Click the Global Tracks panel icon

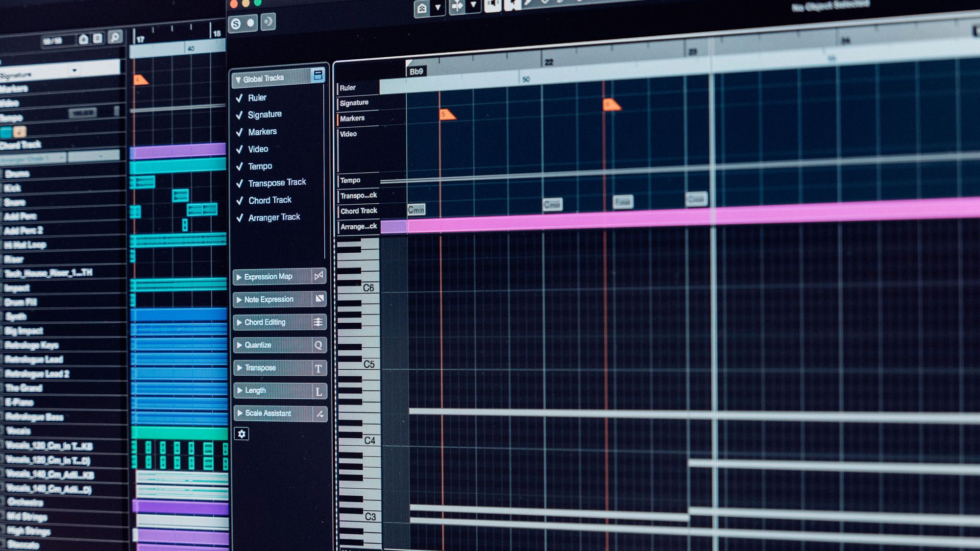(x=318, y=75)
